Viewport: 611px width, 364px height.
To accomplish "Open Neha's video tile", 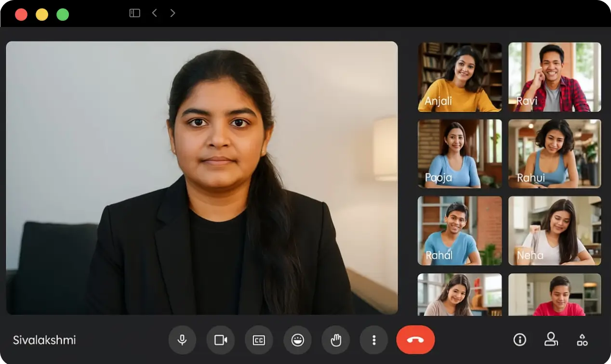I will (x=555, y=231).
